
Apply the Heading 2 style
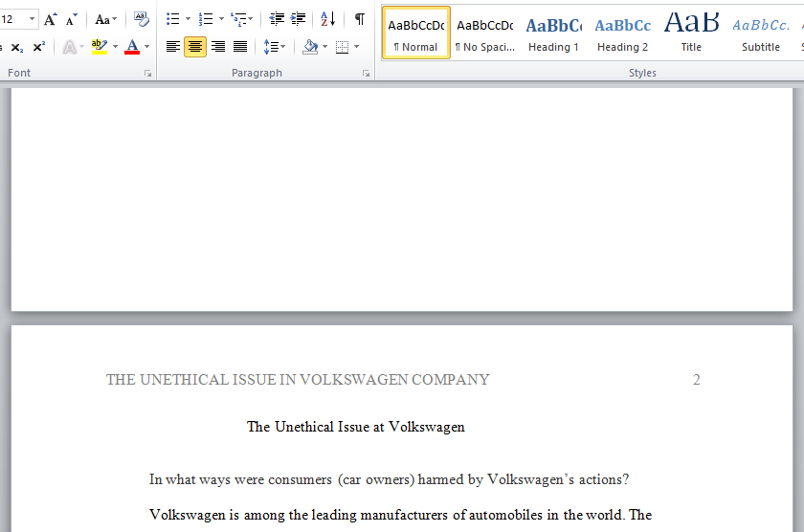[622, 33]
